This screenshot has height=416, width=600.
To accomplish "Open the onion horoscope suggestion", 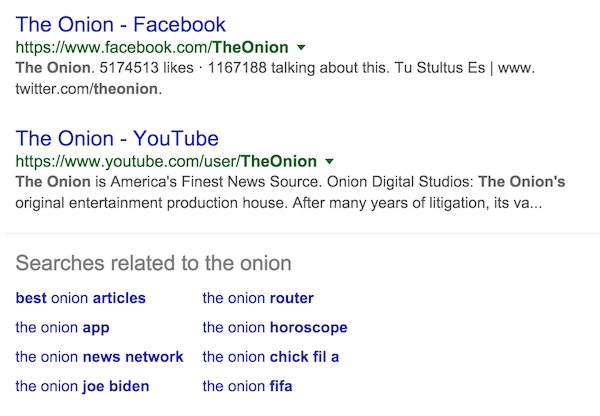I will pos(275,327).
